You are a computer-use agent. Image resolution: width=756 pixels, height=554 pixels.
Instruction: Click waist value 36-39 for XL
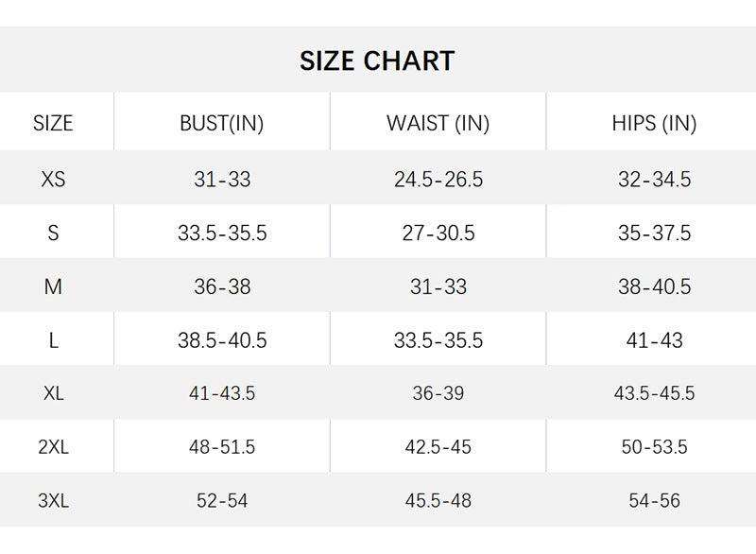coord(438,393)
